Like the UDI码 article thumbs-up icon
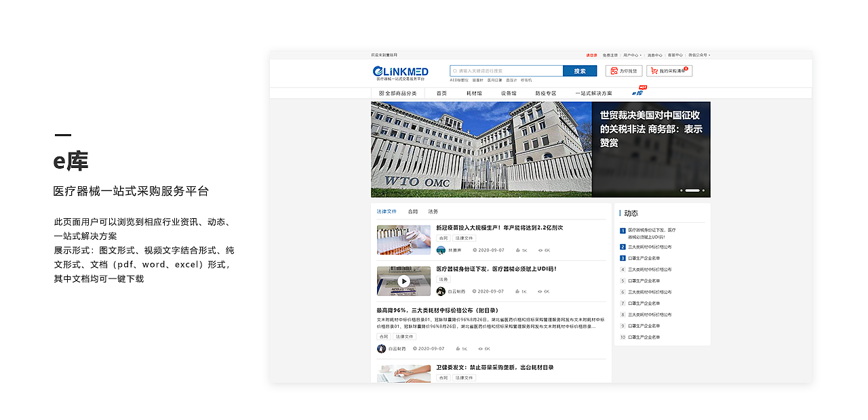 click(x=517, y=291)
